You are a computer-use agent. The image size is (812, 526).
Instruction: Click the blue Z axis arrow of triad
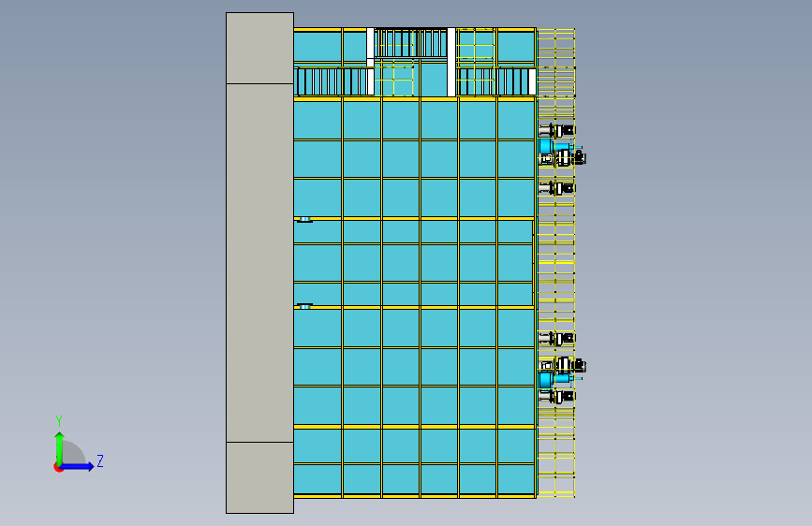click(78, 466)
